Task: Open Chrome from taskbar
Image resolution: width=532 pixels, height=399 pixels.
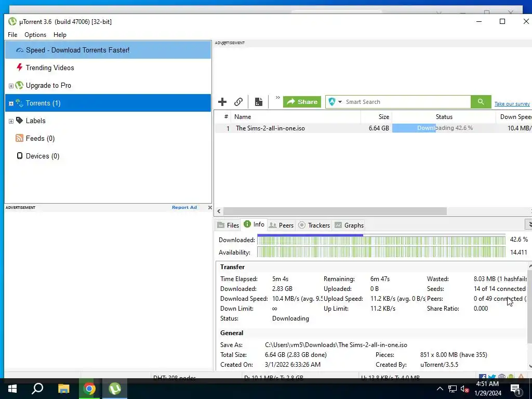Action: (89, 389)
